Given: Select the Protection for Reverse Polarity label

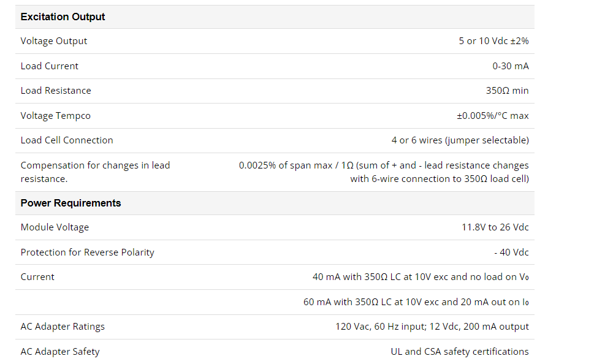Looking at the screenshot, I should (x=87, y=252).
